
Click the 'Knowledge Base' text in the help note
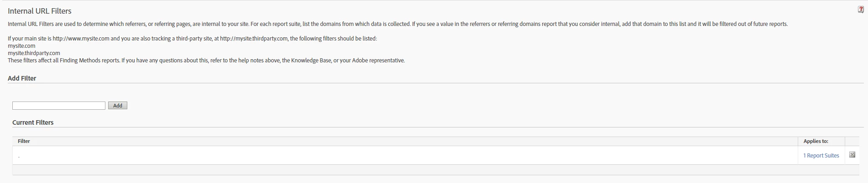[x=311, y=61]
